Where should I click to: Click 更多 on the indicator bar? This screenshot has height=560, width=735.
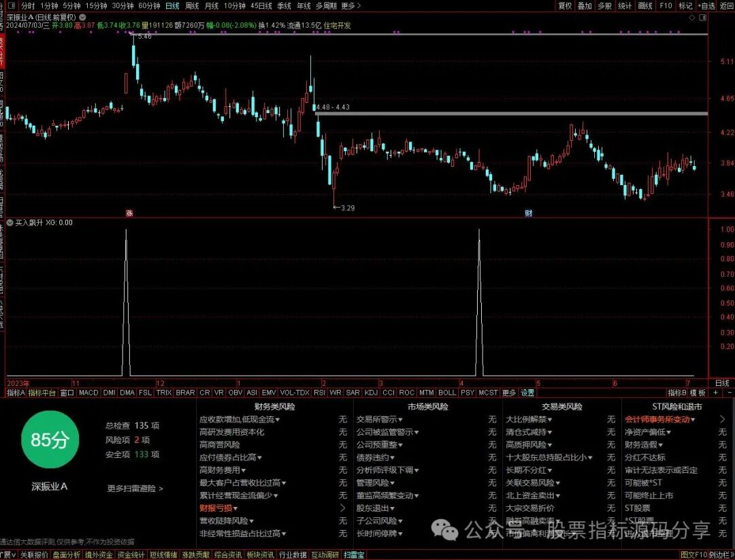(x=508, y=393)
